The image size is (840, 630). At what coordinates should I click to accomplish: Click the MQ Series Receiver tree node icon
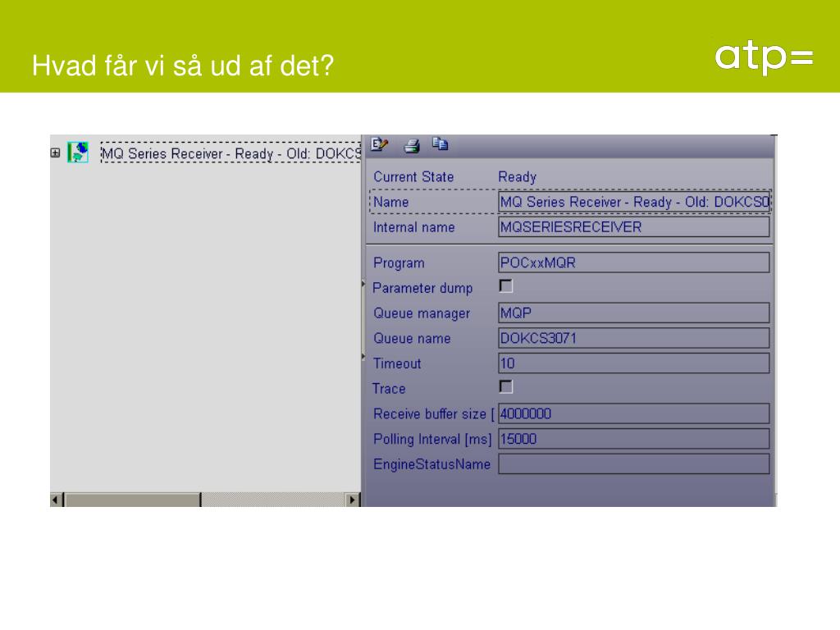point(78,152)
